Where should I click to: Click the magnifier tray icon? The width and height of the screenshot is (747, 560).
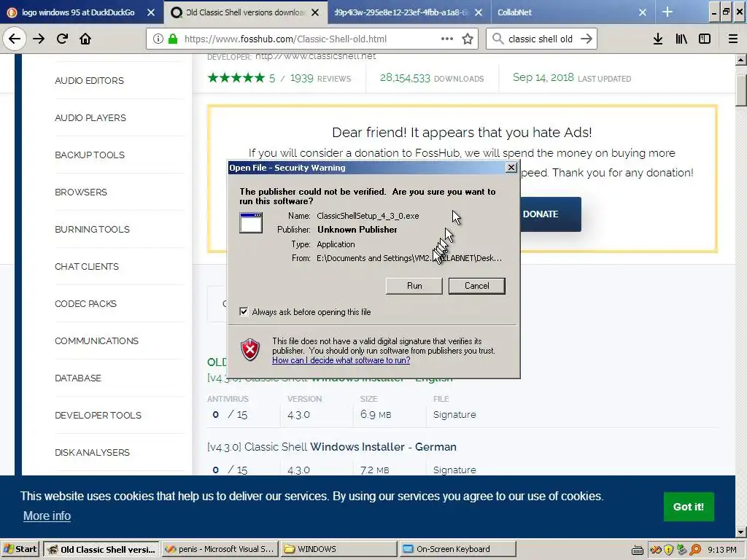[695, 550]
